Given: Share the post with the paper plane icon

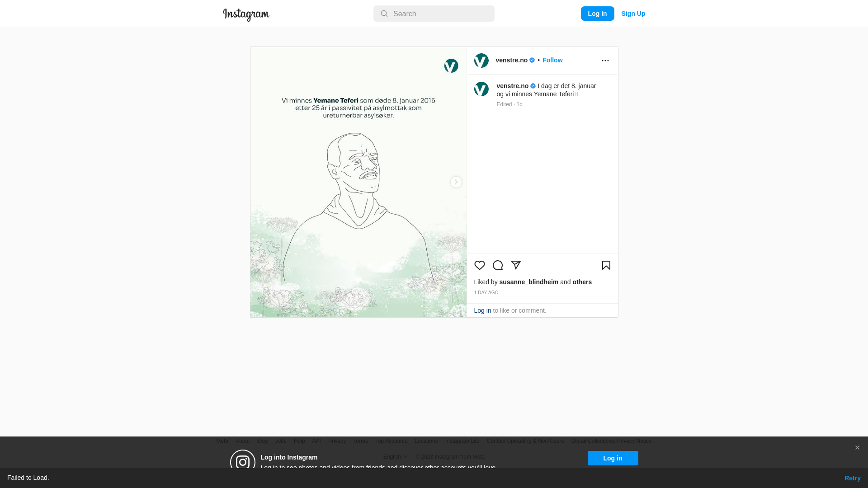Looking at the screenshot, I should (515, 265).
